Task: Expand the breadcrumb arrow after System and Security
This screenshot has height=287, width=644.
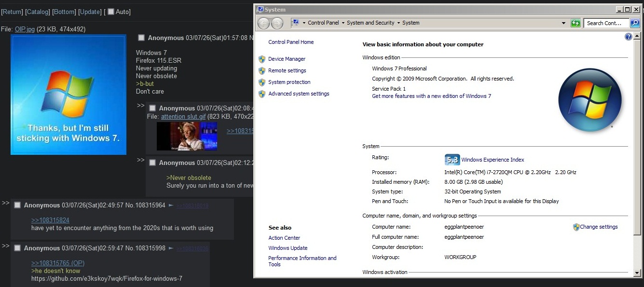Action: [x=398, y=23]
